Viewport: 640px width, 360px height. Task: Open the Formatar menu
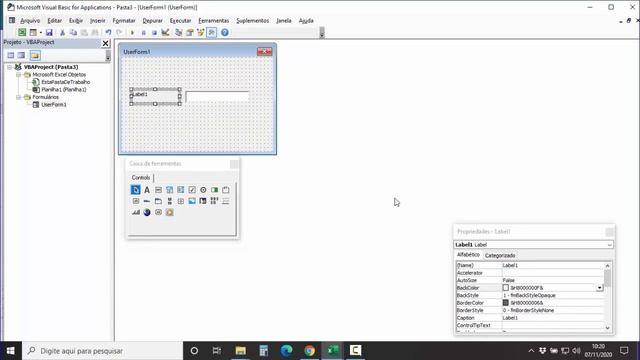coord(124,20)
